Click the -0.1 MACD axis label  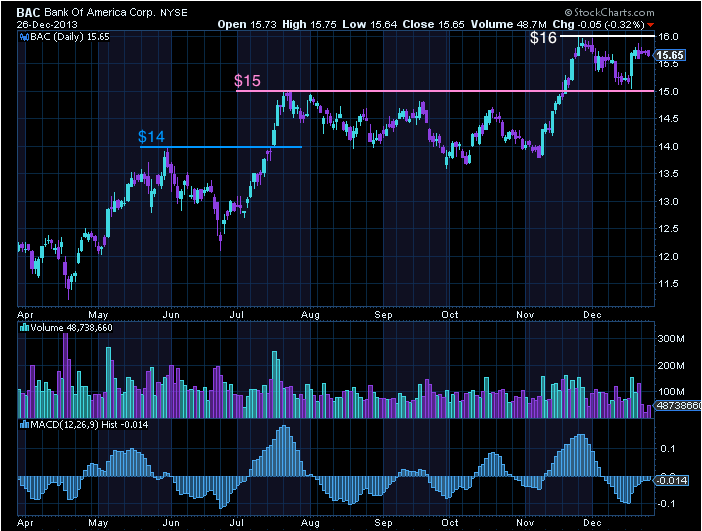pyautogui.click(x=666, y=504)
